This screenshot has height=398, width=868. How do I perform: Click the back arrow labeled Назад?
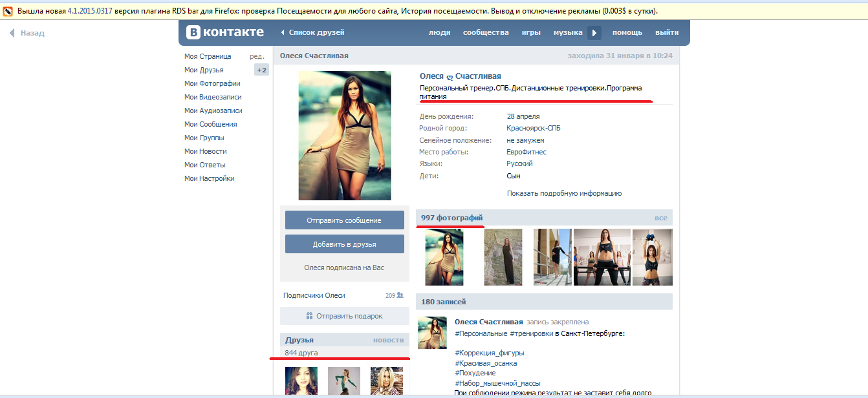(27, 33)
